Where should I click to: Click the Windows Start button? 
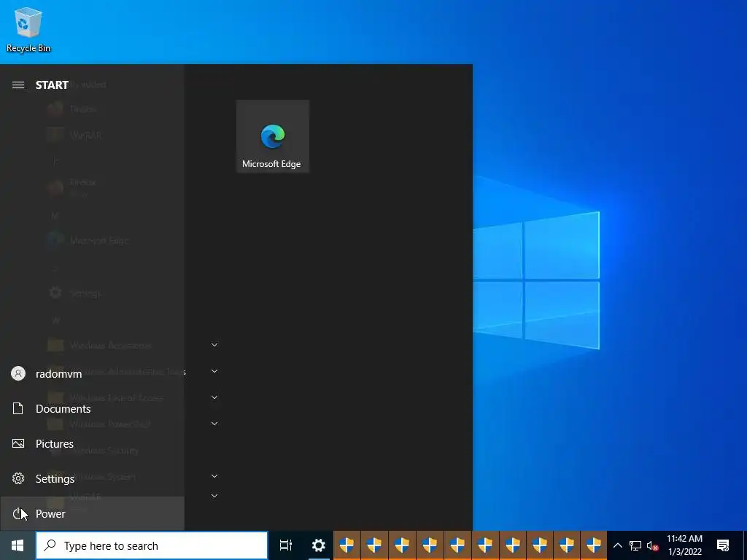(x=18, y=545)
